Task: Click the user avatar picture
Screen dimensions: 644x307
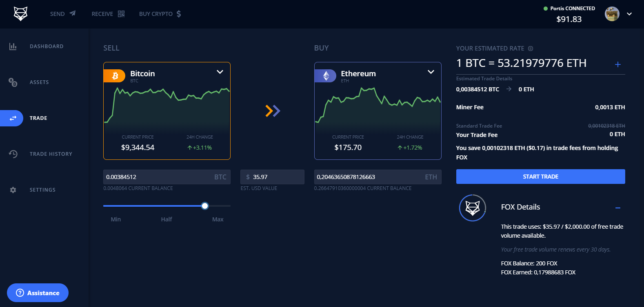Action: (612, 14)
